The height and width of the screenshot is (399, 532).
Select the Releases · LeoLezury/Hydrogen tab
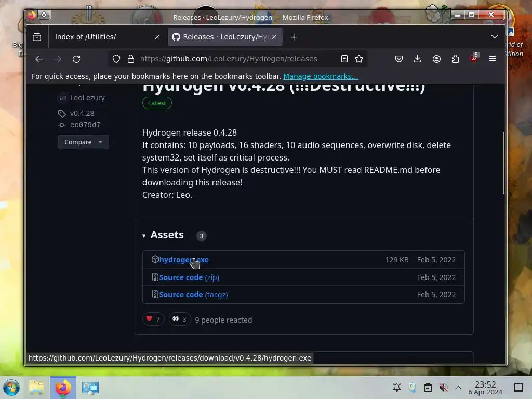coord(225,37)
